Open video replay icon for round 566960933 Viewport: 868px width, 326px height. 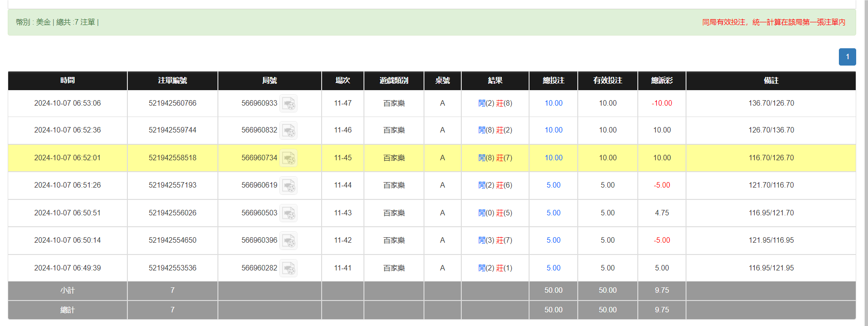point(288,103)
